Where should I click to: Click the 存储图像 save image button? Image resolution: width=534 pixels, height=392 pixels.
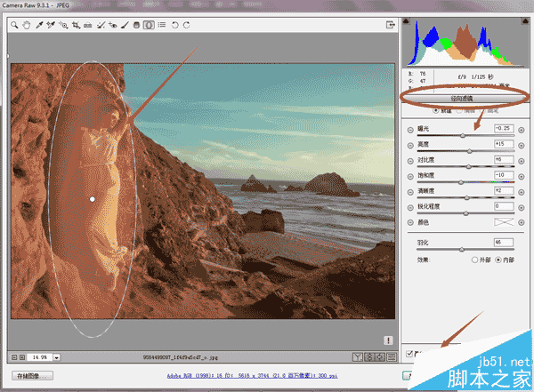pyautogui.click(x=32, y=376)
